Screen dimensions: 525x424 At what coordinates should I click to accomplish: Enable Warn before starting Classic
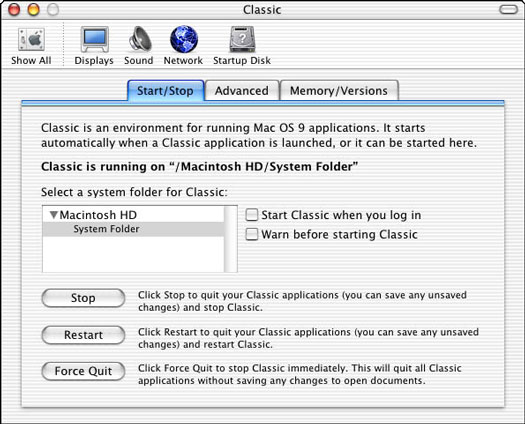[x=252, y=234]
